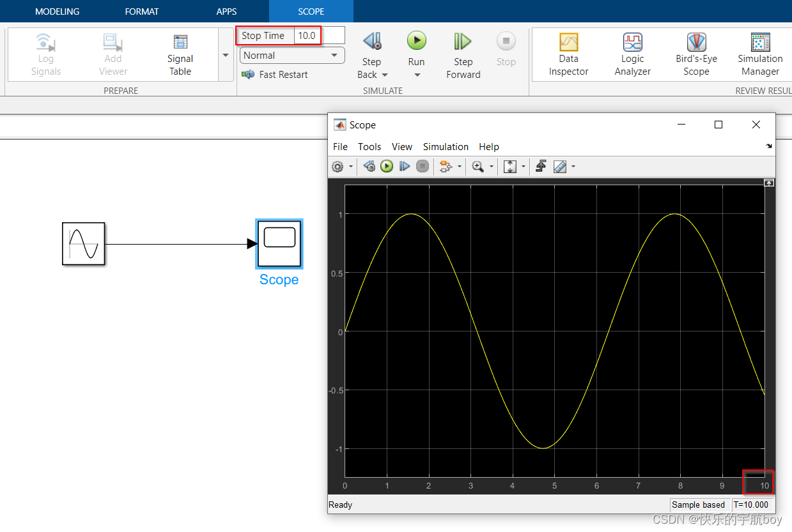The image size is (792, 532).
Task: Click Step Forward icon in Scope window toolbar
Action: tap(404, 167)
